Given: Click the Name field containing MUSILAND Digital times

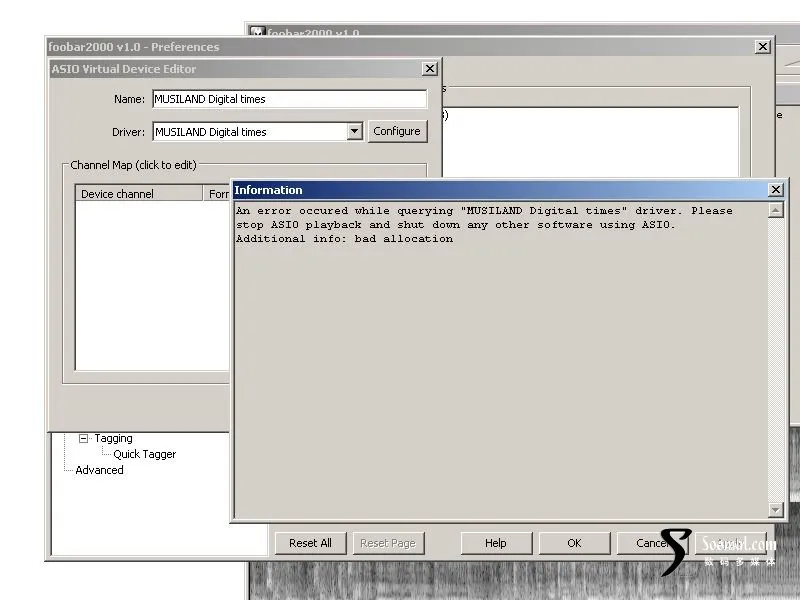Looking at the screenshot, I should (289, 99).
